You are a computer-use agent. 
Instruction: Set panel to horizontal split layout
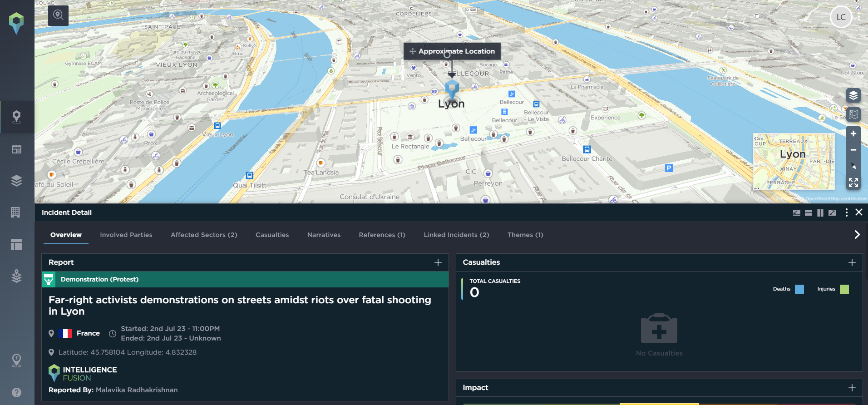click(809, 212)
